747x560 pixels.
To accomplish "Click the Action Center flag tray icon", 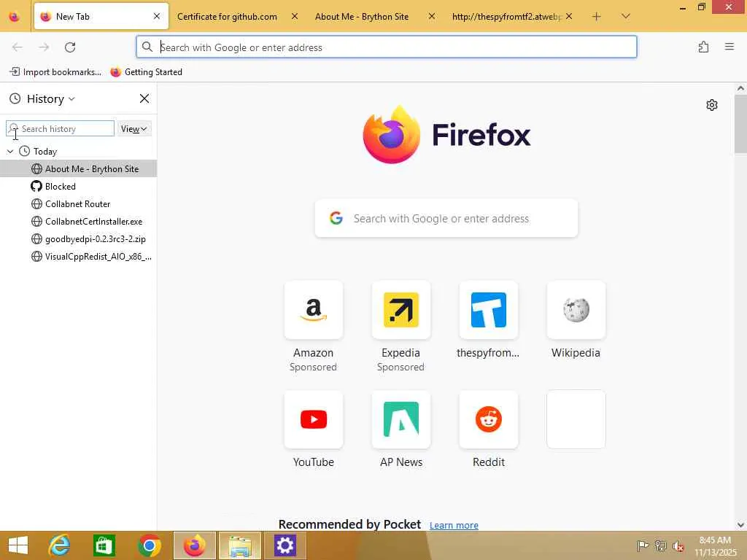I will (643, 545).
